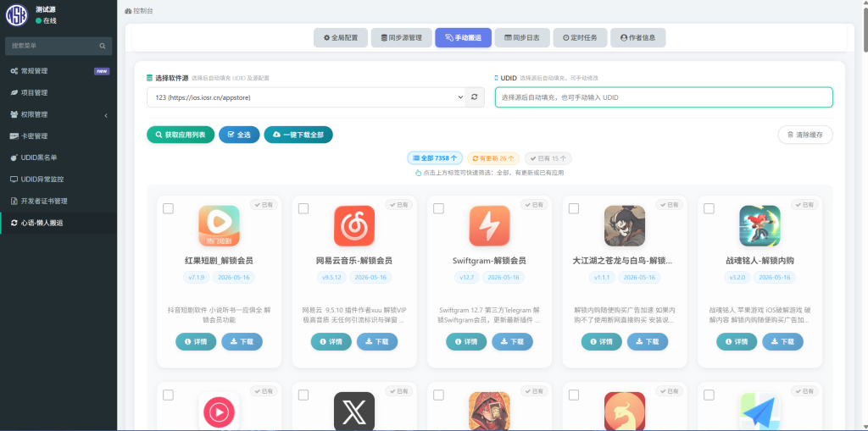This screenshot has width=868, height=431.
Task: Tick the checkbox on the X app card
Action: coord(303,395)
